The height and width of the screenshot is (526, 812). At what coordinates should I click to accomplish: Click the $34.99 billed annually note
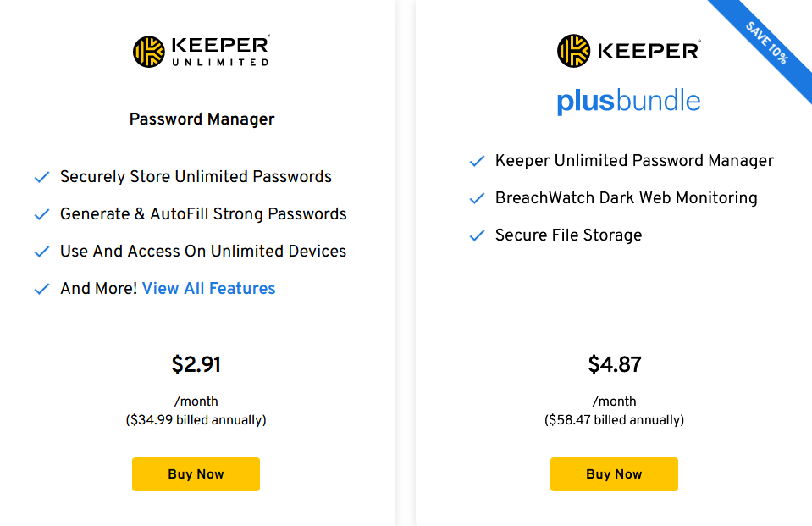coord(196,419)
